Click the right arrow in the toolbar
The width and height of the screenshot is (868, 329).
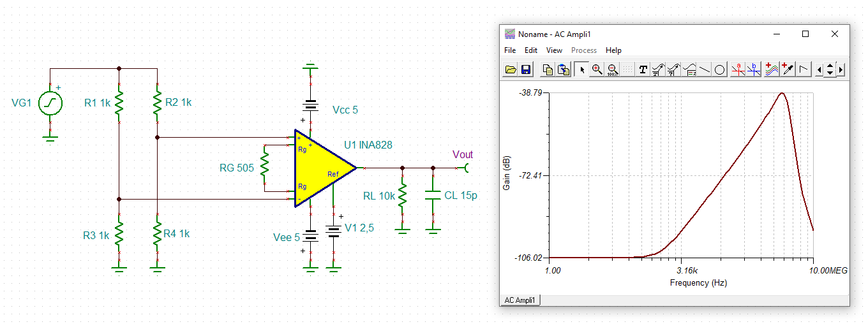point(841,69)
